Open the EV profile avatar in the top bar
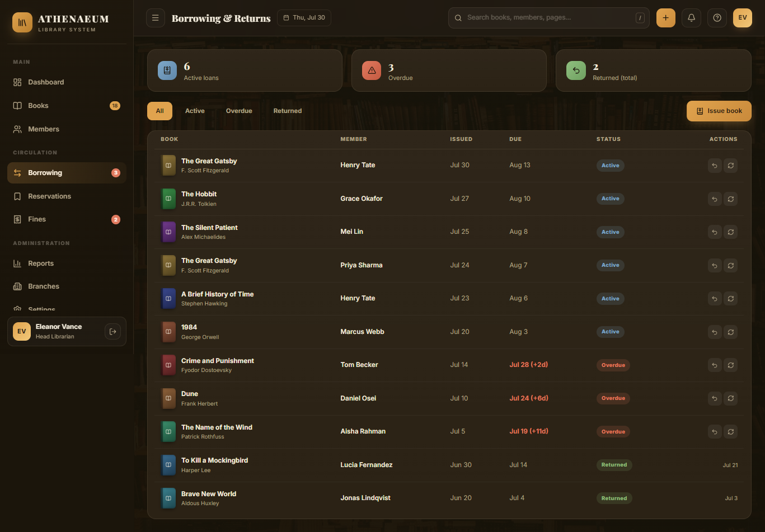Viewport: 765px width, 532px height. [743, 18]
